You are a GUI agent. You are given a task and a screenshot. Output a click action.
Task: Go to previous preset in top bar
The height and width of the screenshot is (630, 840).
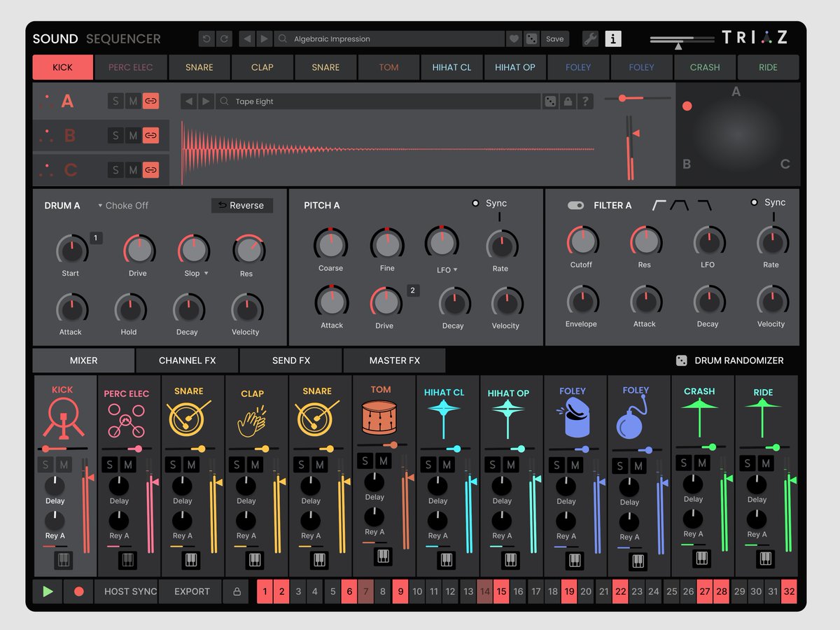click(247, 39)
